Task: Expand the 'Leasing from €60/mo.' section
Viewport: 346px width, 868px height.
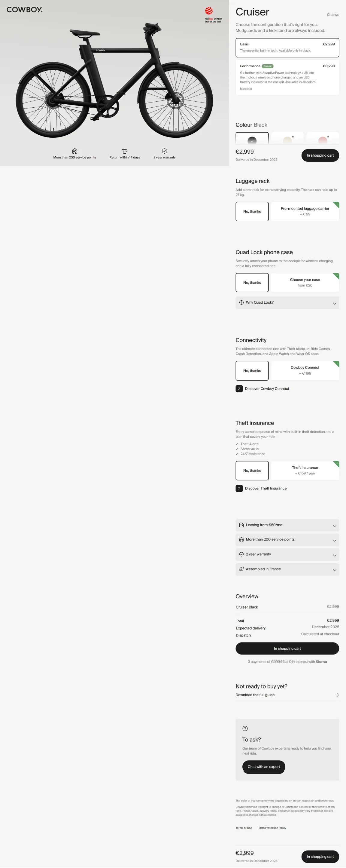Action: tap(287, 525)
